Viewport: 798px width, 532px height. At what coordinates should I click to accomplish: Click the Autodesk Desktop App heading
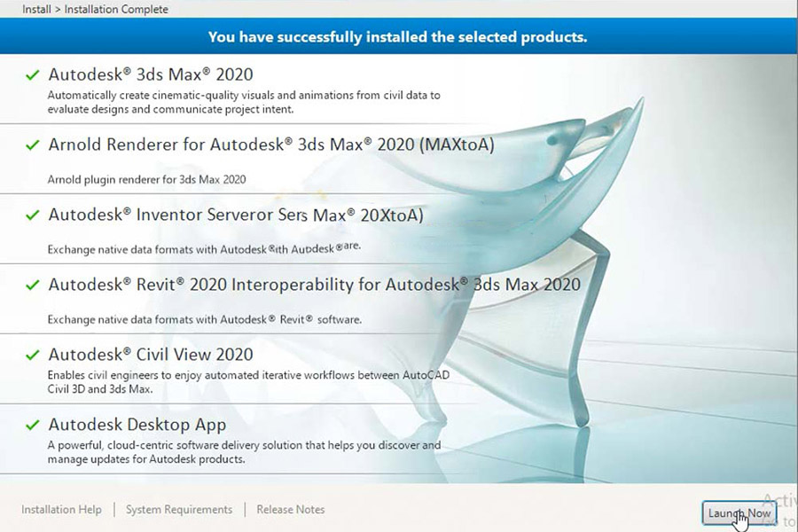click(x=137, y=425)
